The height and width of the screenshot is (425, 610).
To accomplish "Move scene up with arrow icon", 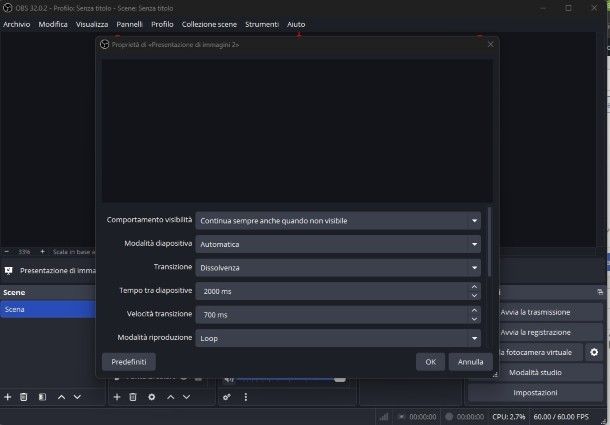I will coord(61,397).
